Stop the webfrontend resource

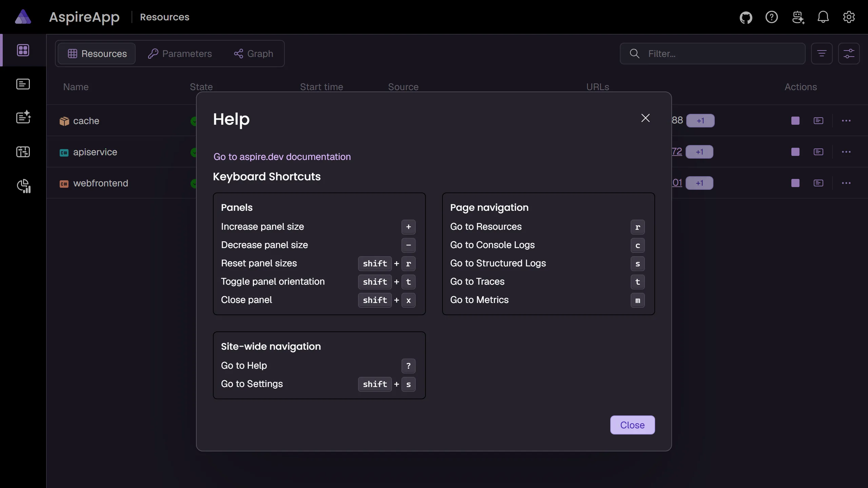pos(795,183)
